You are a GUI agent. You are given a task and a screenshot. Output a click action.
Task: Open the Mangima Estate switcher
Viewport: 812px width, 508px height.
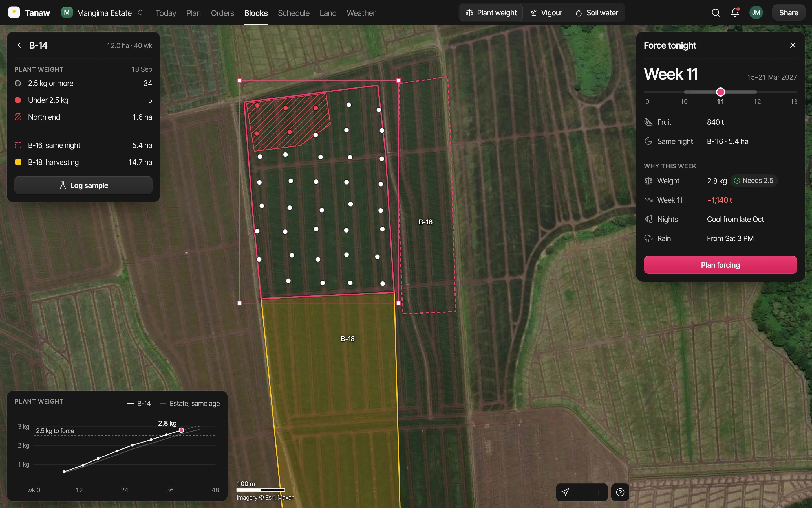(103, 13)
